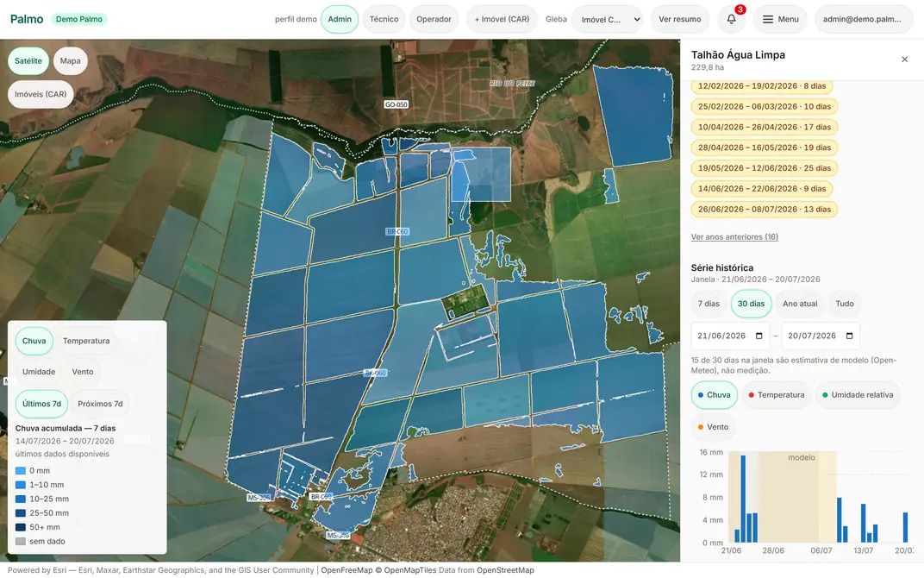Click the tallest rain bar in chart
Screen dimensions: 924x578
pyautogui.click(x=743, y=499)
